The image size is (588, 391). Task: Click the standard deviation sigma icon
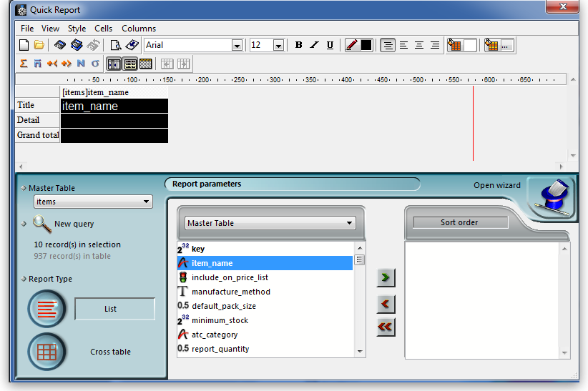(95, 64)
